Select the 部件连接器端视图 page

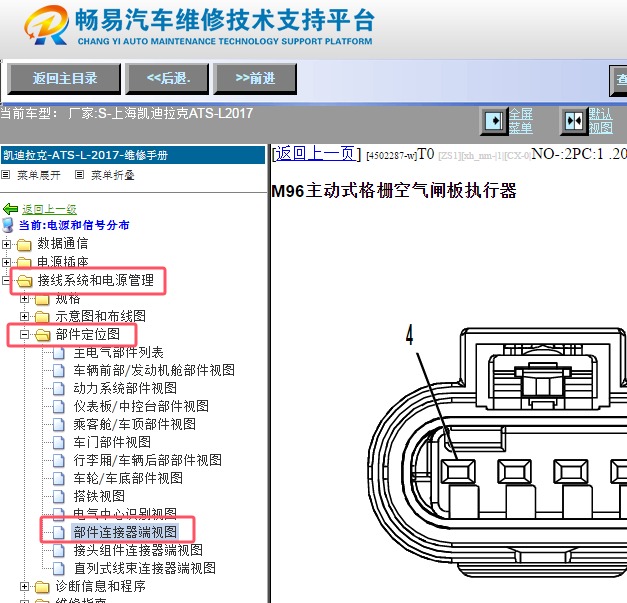point(125,532)
